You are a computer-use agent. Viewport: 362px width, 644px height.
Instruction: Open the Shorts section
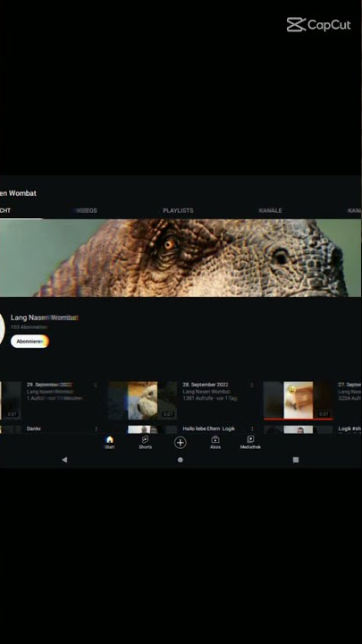click(145, 443)
